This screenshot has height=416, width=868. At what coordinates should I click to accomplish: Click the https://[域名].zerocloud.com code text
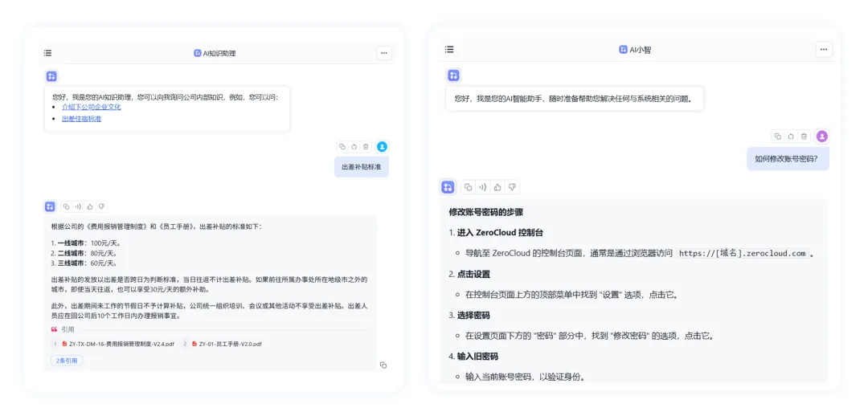click(x=743, y=253)
